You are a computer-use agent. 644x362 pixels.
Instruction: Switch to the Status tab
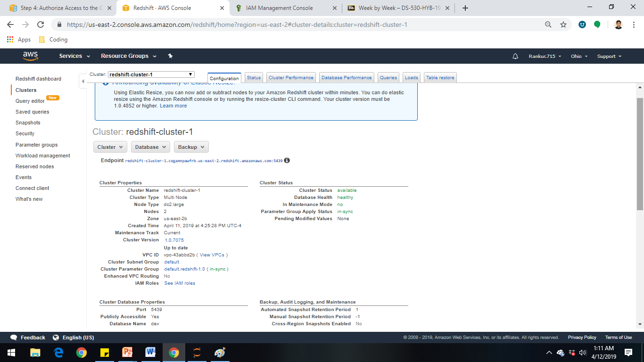(x=254, y=78)
